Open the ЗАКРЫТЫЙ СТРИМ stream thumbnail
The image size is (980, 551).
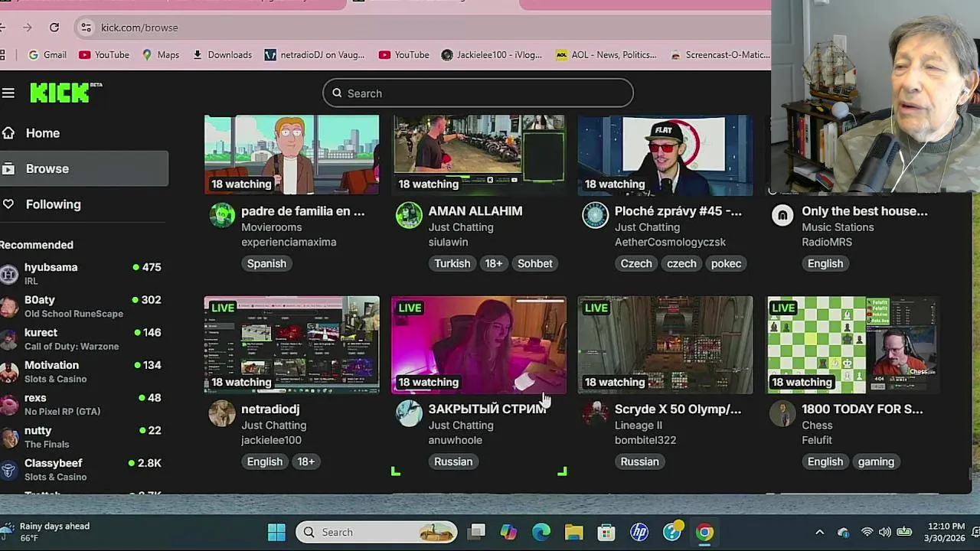(479, 344)
